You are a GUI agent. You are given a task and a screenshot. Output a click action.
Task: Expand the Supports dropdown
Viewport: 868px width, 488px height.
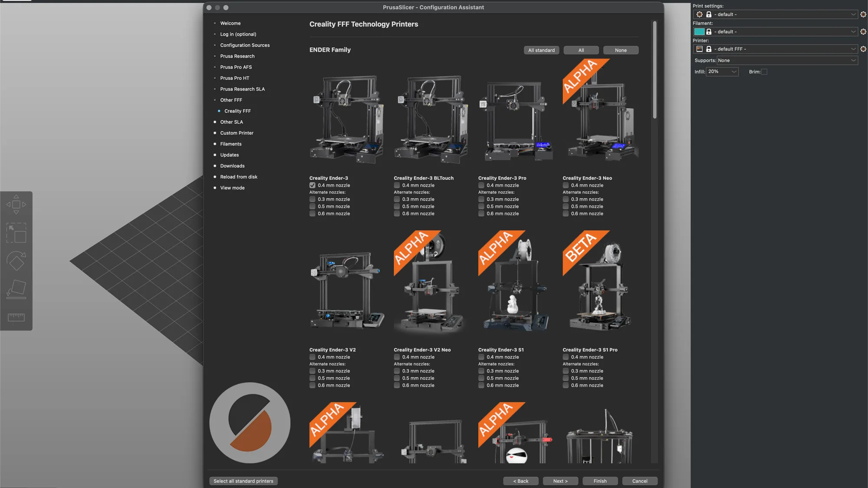coord(787,60)
